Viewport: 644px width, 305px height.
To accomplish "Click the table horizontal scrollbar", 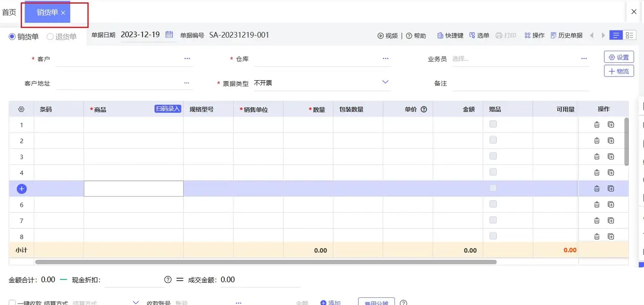I will (x=266, y=262).
